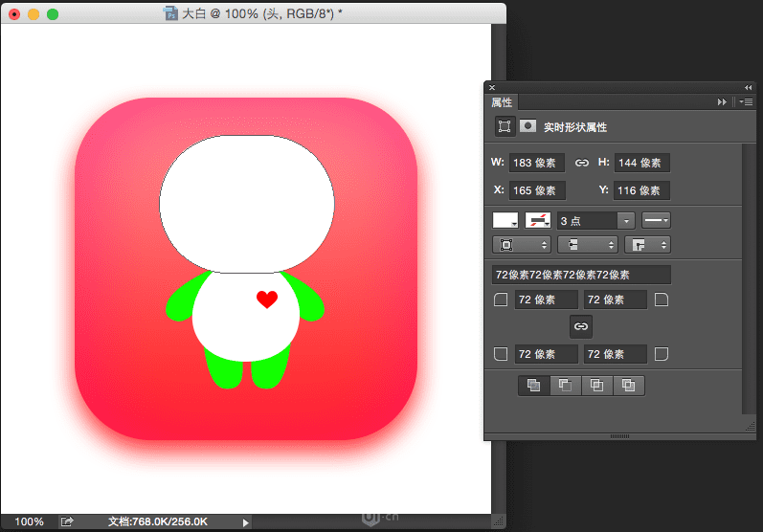Open the stroke line style dropdown
The height and width of the screenshot is (532, 763).
click(656, 221)
